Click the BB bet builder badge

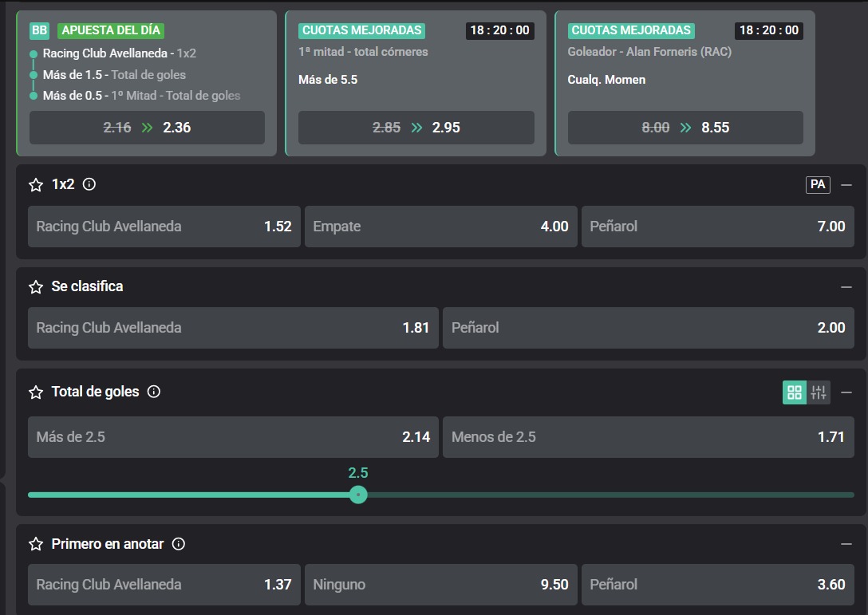tap(39, 30)
